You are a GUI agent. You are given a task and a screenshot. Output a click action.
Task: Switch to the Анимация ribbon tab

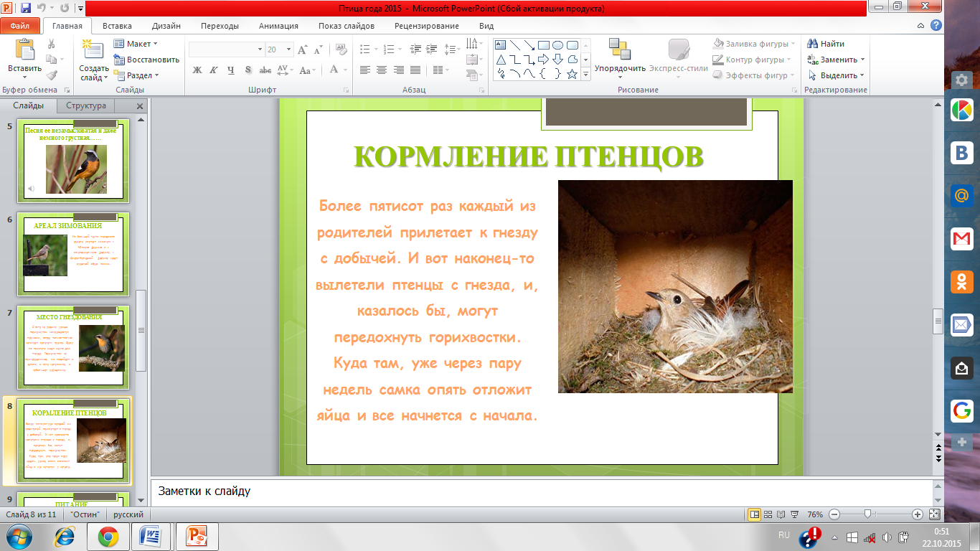[279, 26]
